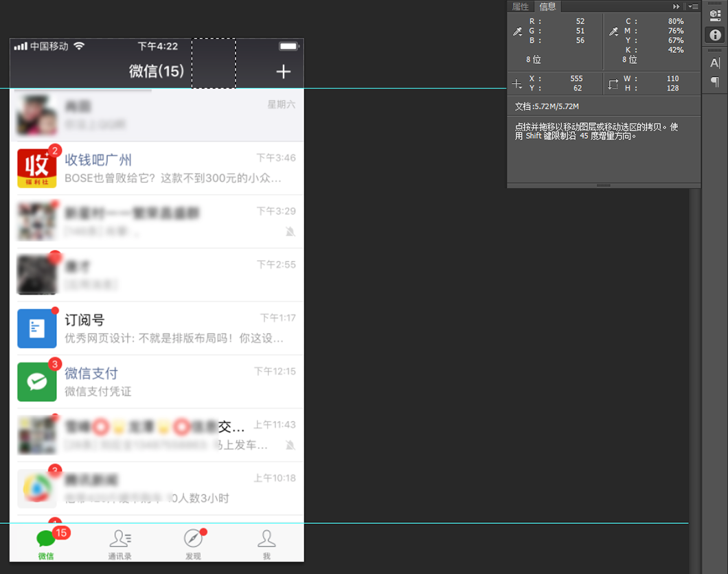Click the badge 3 on 微信支付

coord(55,365)
